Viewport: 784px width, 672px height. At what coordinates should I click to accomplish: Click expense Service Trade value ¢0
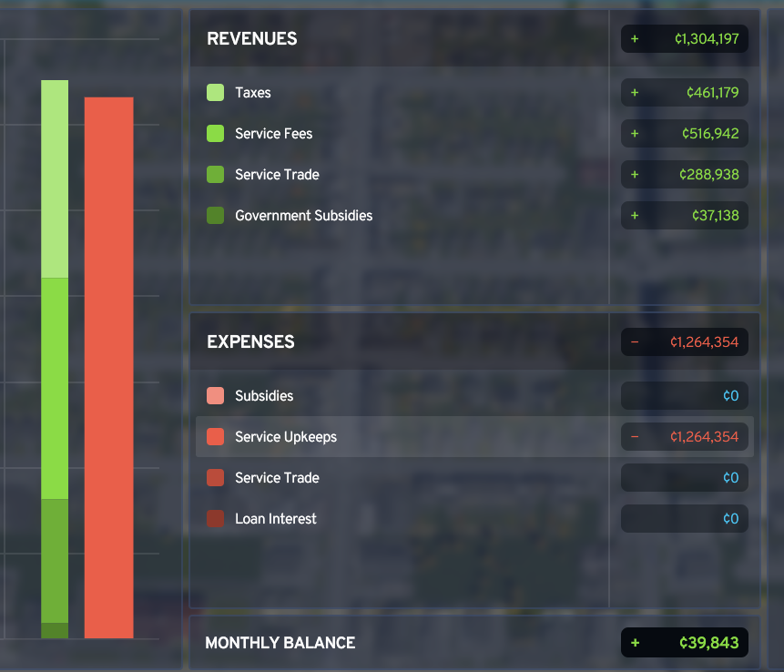(685, 477)
